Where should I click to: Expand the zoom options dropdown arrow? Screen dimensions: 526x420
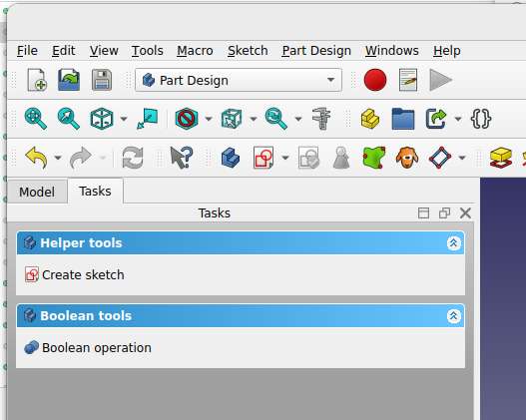(x=298, y=119)
